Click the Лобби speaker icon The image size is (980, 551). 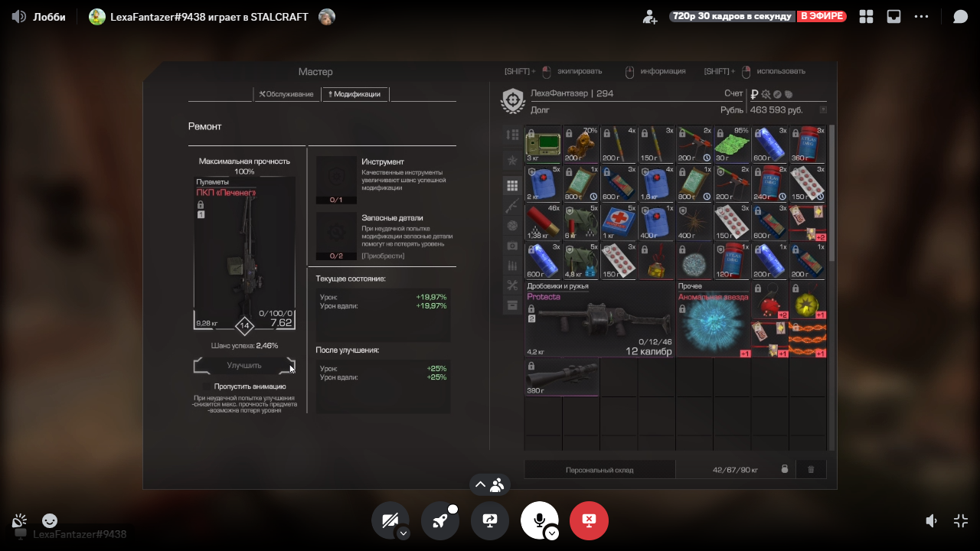(x=19, y=17)
